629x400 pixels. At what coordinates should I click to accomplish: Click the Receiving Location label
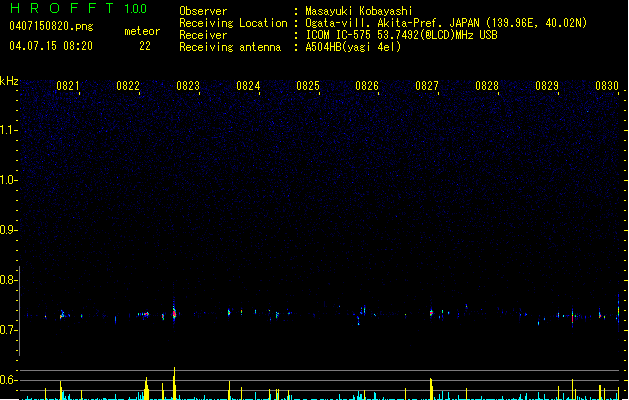(x=233, y=23)
